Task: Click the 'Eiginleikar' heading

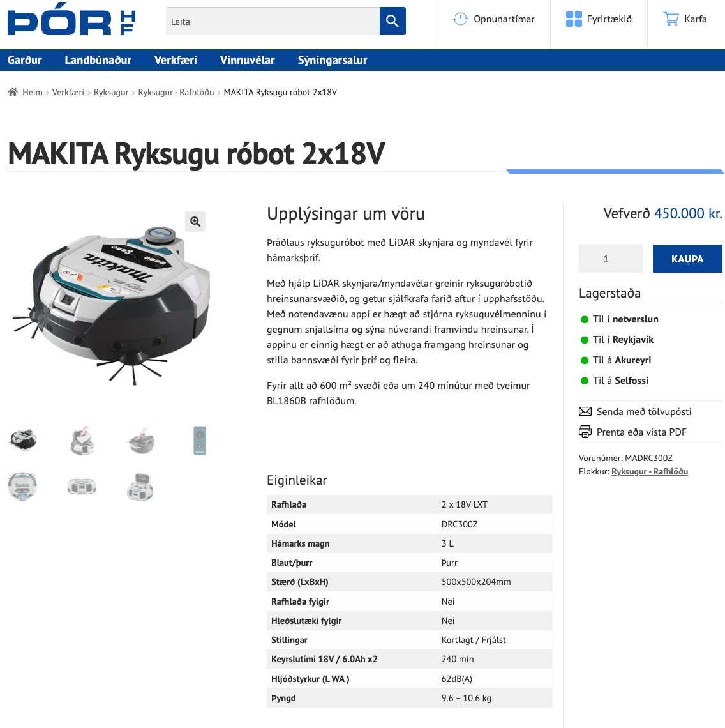Action: [x=297, y=480]
